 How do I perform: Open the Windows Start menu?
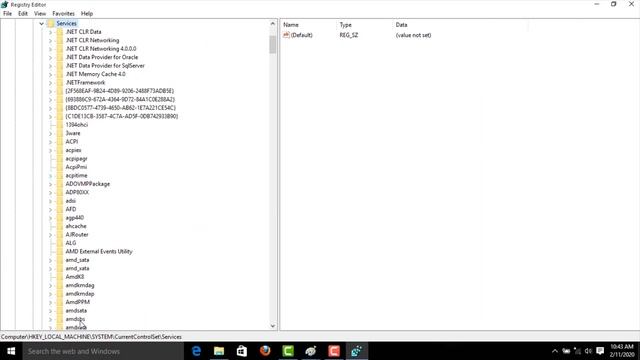(x=11, y=351)
